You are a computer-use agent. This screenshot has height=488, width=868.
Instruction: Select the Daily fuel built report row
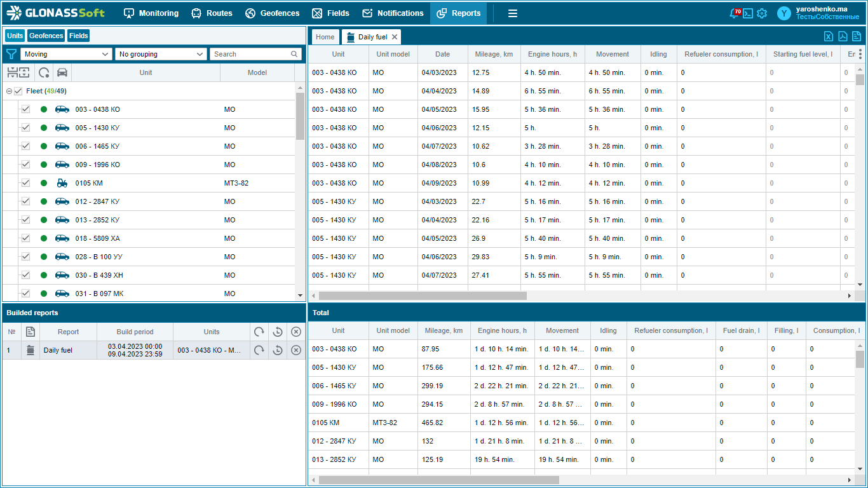(x=154, y=350)
